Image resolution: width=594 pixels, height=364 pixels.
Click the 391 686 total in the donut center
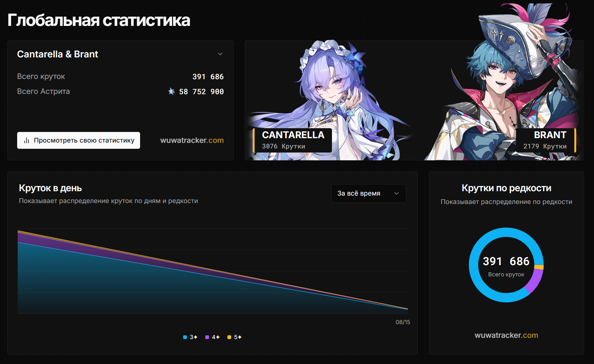coord(506,261)
